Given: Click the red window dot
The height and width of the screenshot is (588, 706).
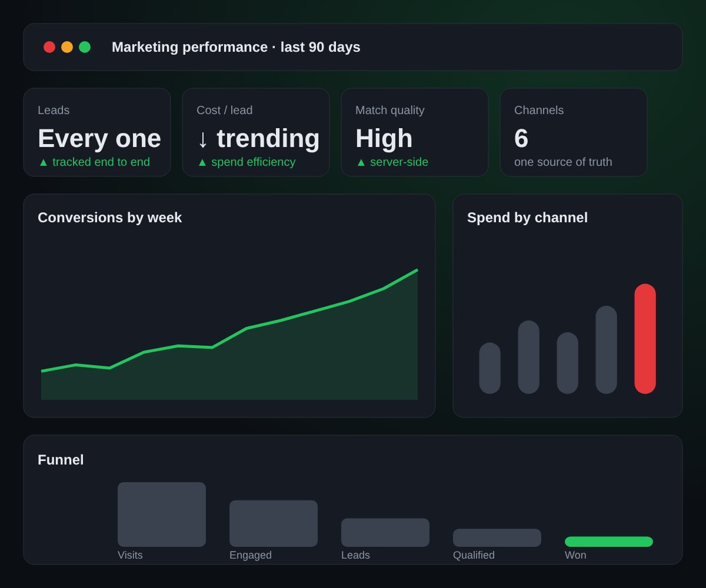Looking at the screenshot, I should pos(49,47).
